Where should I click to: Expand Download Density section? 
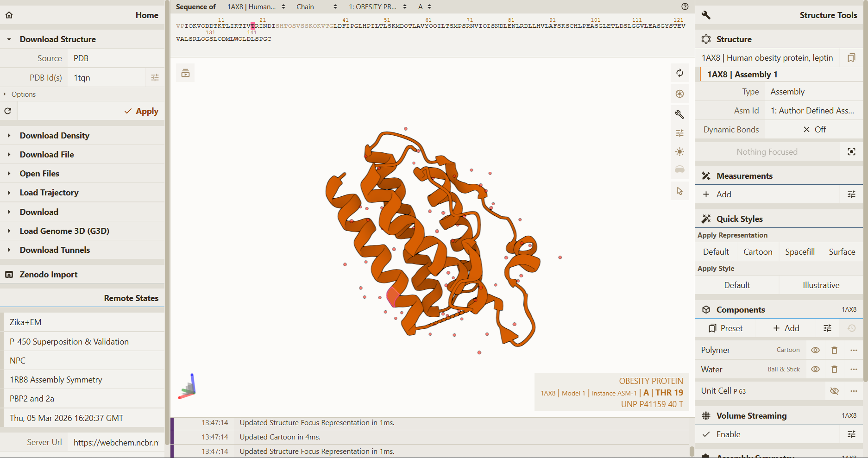point(82,136)
